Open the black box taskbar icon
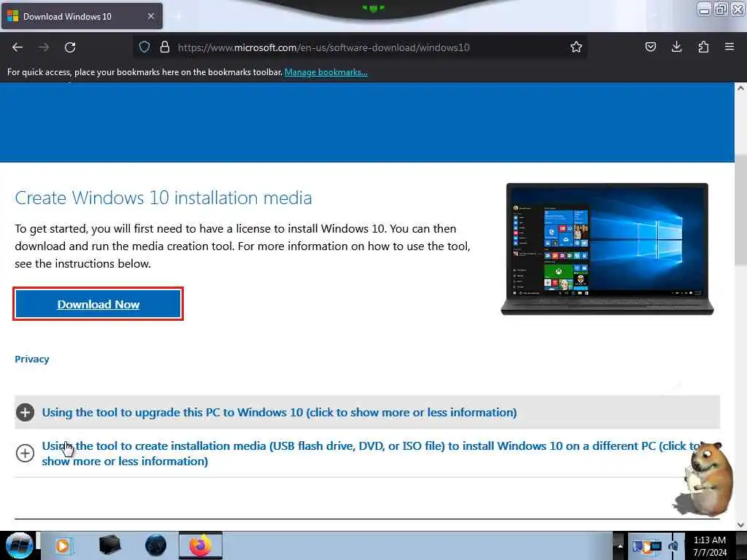The image size is (747, 560). (109, 545)
